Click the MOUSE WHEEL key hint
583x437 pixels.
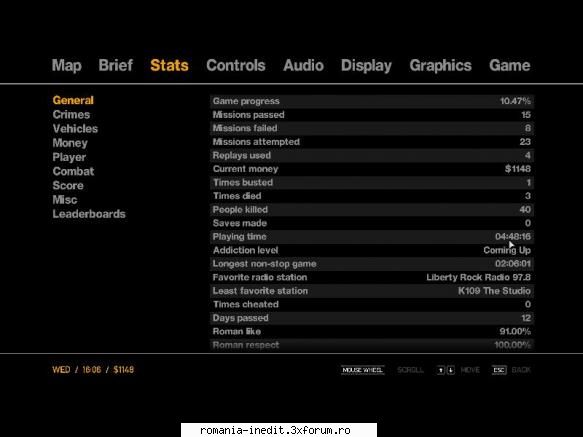coord(363,370)
